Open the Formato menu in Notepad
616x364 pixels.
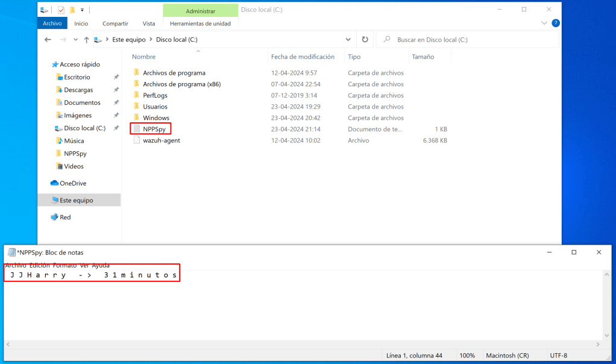(x=64, y=265)
